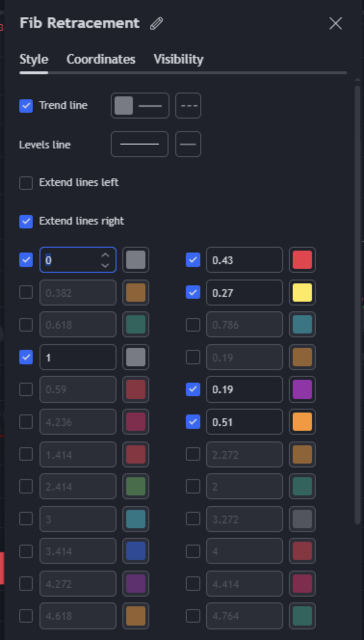Switch to the Visibility tab
364x640 pixels.
point(179,59)
